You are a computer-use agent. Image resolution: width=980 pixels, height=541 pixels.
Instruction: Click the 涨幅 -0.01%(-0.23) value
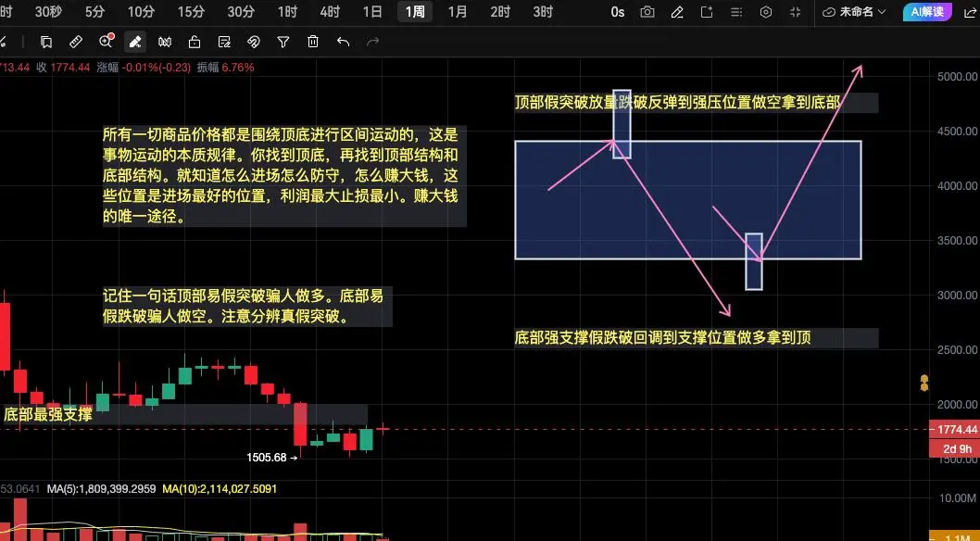coord(144,68)
